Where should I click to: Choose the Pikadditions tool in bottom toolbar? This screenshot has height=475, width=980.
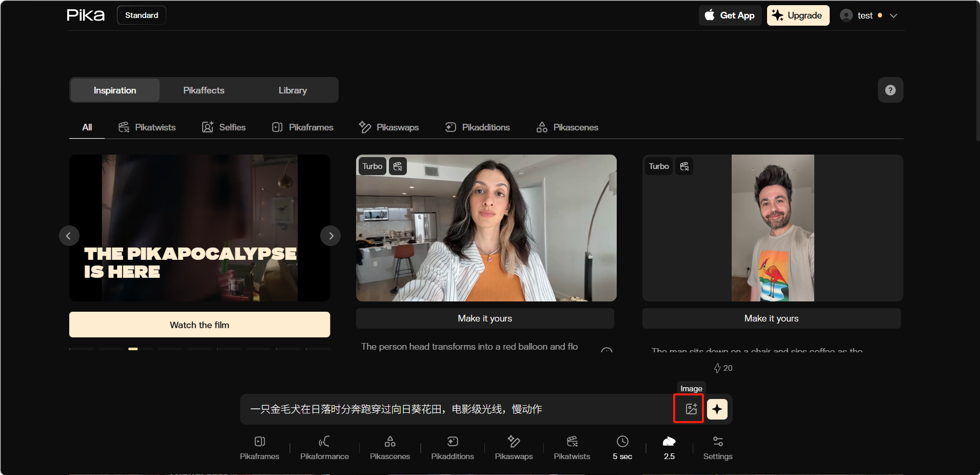coord(453,448)
